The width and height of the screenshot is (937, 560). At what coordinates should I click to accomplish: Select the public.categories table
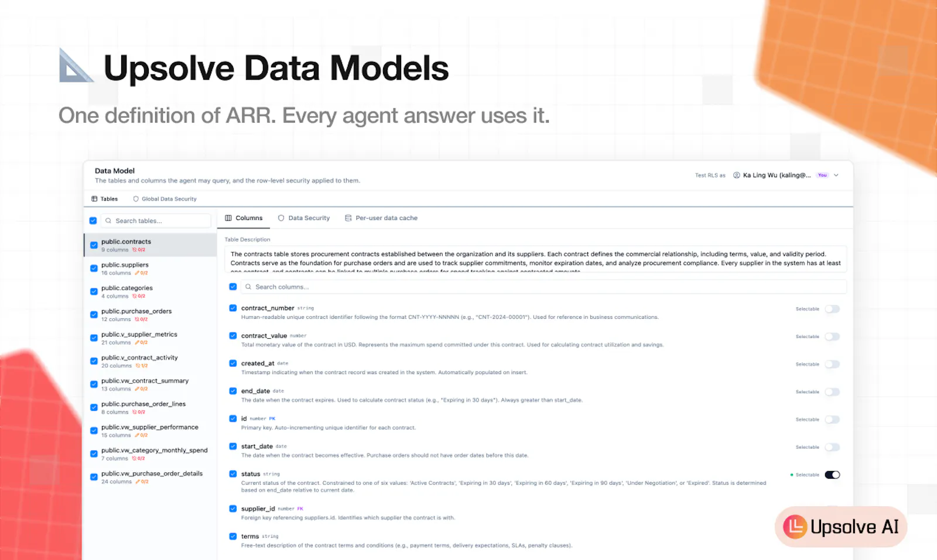tap(151, 291)
